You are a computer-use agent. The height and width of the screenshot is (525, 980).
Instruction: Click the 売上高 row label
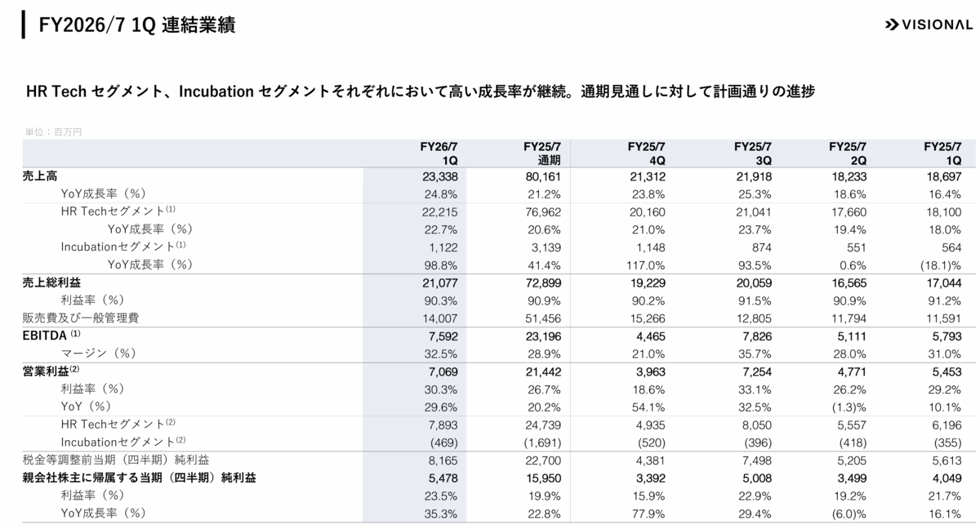(40, 176)
